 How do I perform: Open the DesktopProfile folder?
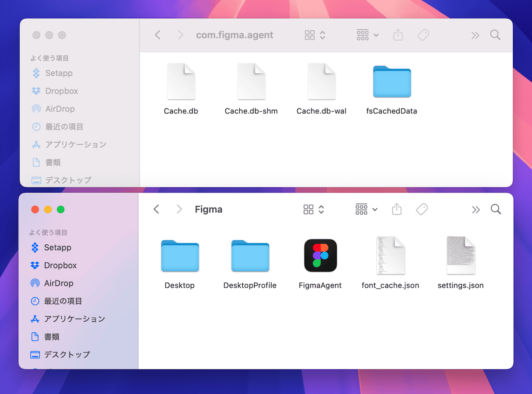coord(250,256)
